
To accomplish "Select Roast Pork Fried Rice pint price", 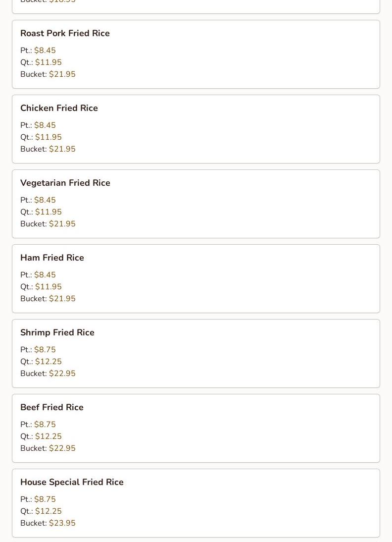I will coord(45,51).
